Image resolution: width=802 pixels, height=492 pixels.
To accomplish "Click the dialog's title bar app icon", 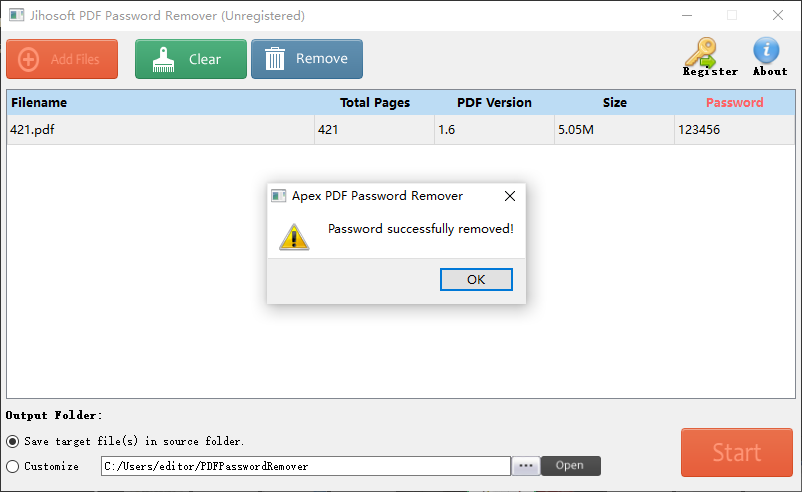I will pos(280,196).
